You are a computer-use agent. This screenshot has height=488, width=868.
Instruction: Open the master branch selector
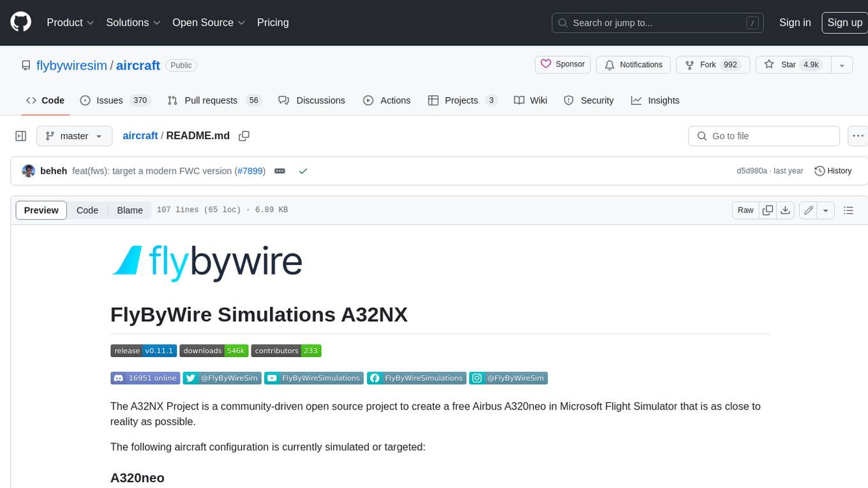[74, 136]
